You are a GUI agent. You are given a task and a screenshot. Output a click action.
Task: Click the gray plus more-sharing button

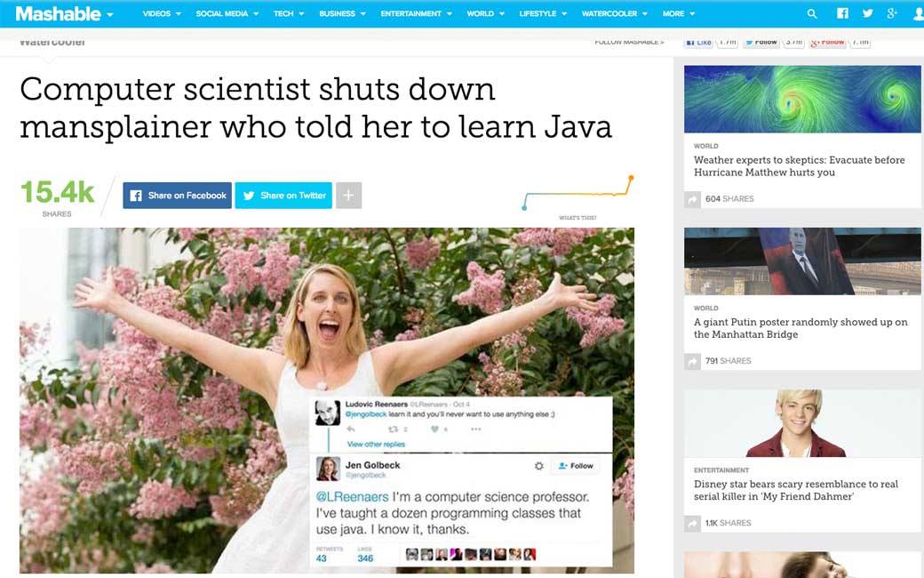349,196
